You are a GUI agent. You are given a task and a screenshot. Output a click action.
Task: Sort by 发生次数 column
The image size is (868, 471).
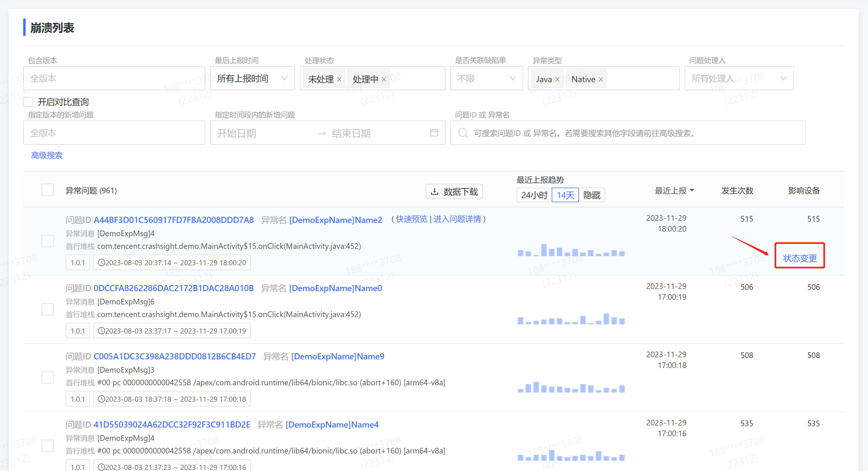pyautogui.click(x=737, y=191)
